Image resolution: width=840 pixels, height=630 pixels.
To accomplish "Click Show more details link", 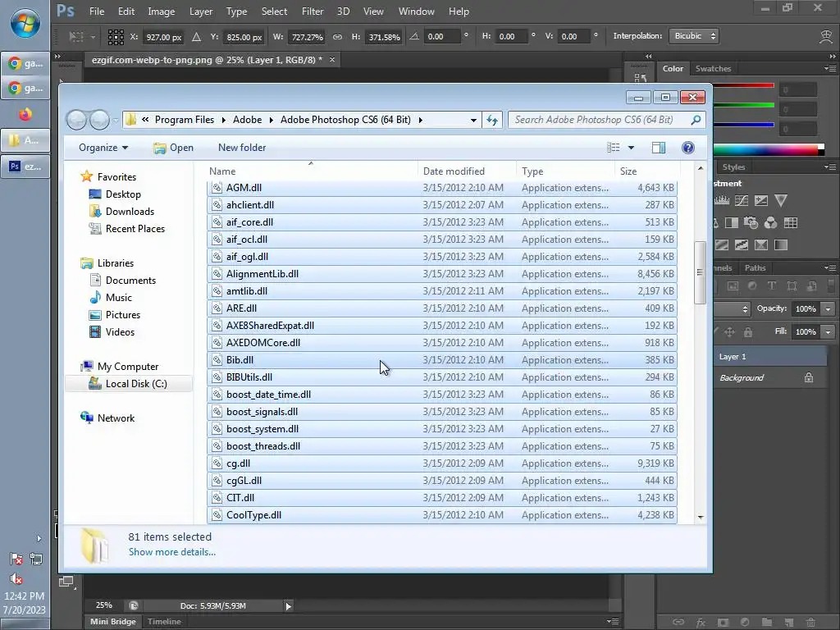I will point(172,552).
